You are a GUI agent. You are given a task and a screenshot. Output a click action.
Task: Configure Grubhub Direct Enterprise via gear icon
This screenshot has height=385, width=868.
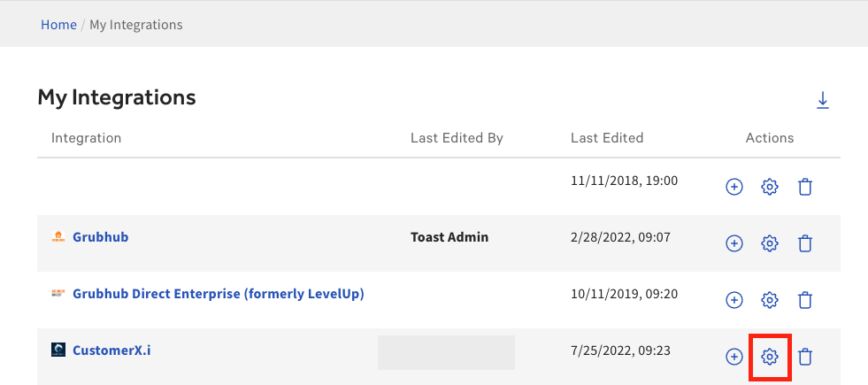point(770,300)
